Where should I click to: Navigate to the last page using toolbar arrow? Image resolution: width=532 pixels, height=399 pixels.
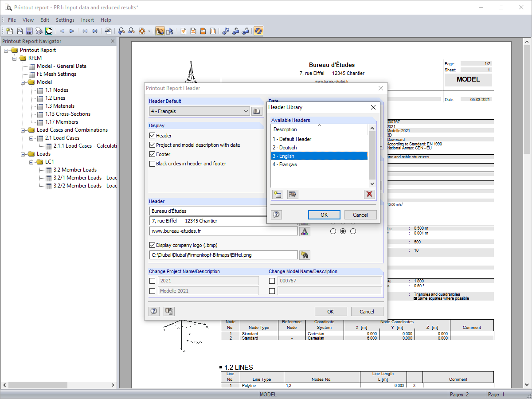click(95, 31)
